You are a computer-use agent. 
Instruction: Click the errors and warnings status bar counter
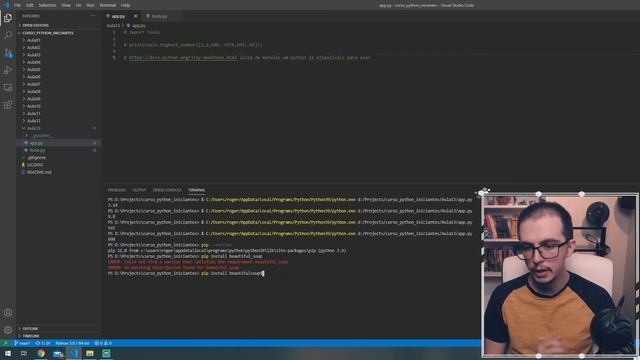(x=103, y=343)
